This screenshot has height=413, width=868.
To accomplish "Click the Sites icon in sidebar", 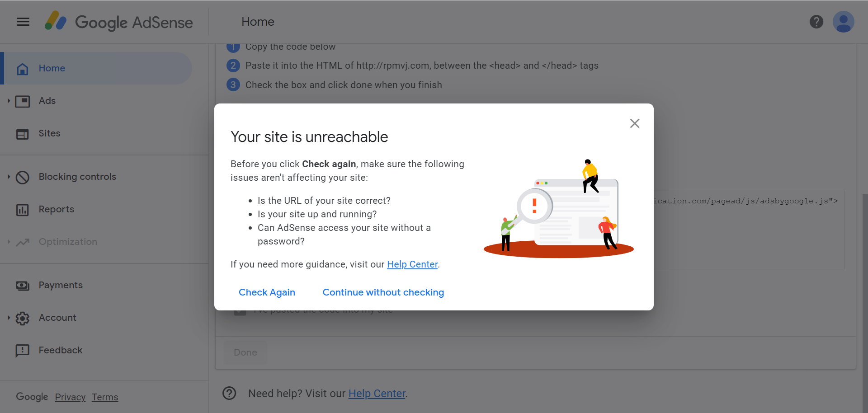I will click(23, 134).
